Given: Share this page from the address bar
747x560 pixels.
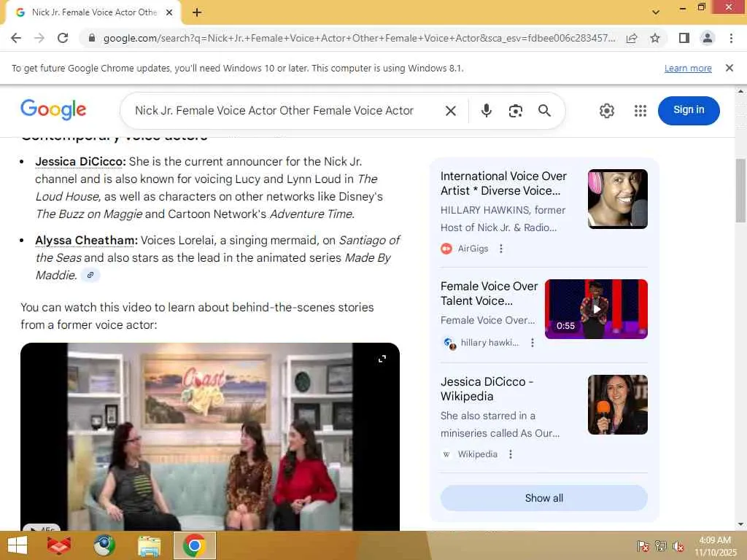Looking at the screenshot, I should click(x=632, y=38).
